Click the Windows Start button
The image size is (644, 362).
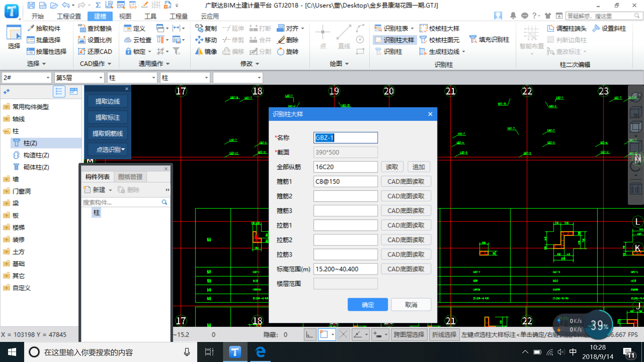12,352
